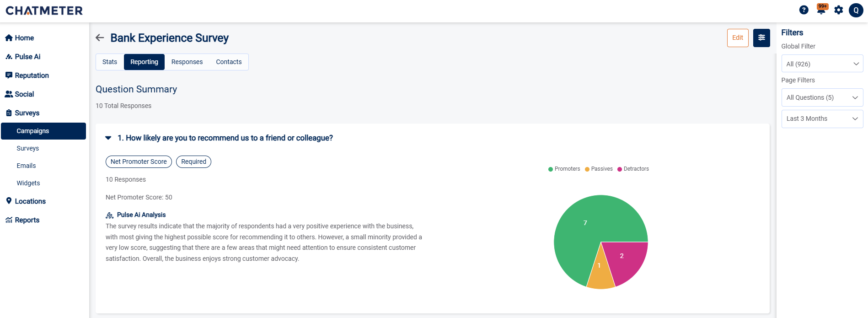Click the Pulse Ai sidebar icon
Image resolution: width=868 pixels, height=318 pixels.
point(9,57)
